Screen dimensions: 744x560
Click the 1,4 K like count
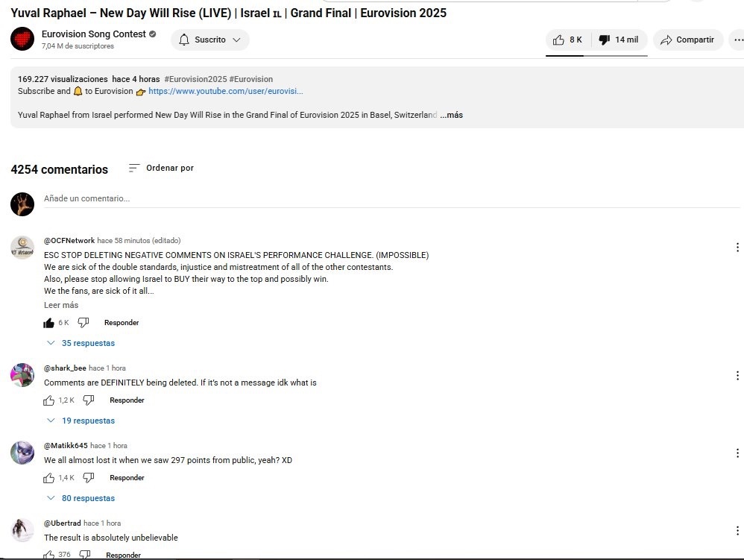(x=66, y=477)
